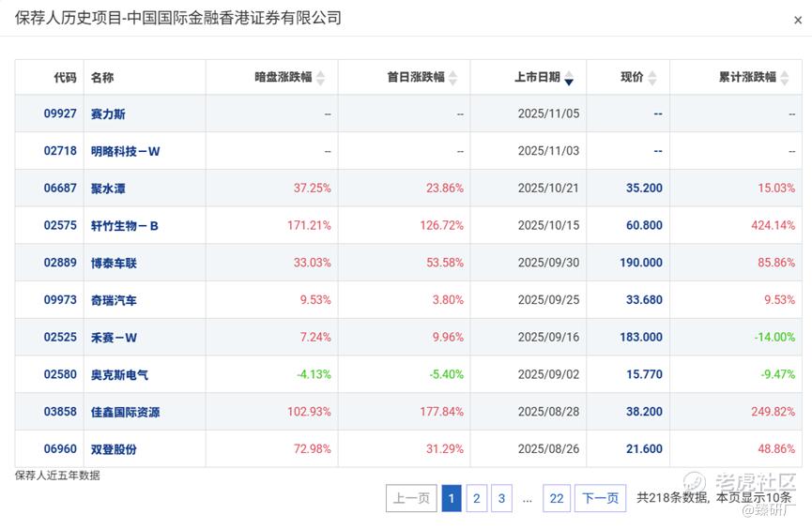Click first-day gain 177.84%

click(x=442, y=412)
